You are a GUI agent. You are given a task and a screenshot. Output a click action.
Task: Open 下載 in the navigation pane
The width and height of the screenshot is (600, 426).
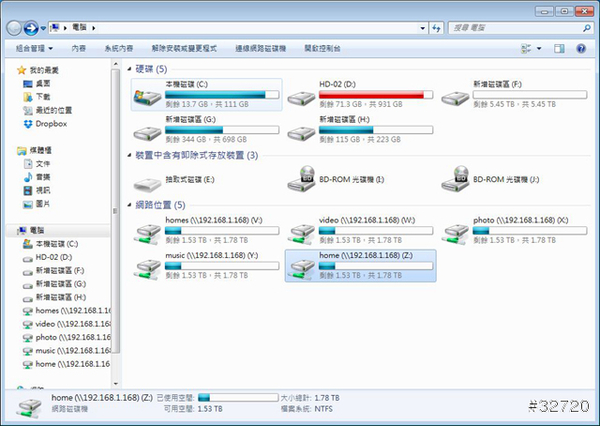point(37,96)
